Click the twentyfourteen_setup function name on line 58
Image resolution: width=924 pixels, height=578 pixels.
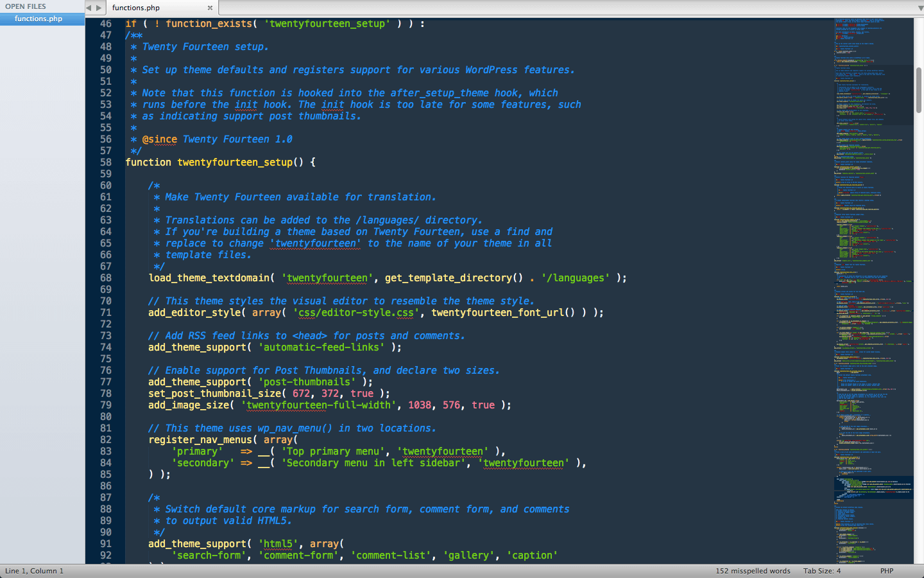point(235,162)
